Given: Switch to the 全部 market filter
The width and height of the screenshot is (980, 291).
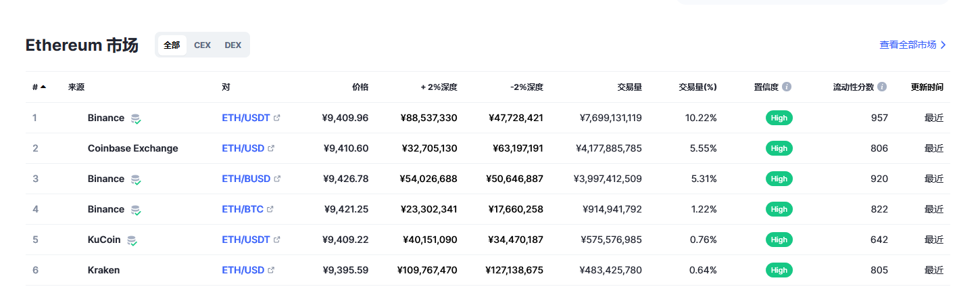Looking at the screenshot, I should point(172,45).
